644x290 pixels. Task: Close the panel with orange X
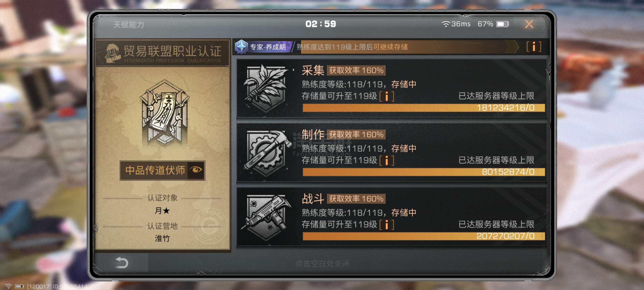(x=529, y=24)
